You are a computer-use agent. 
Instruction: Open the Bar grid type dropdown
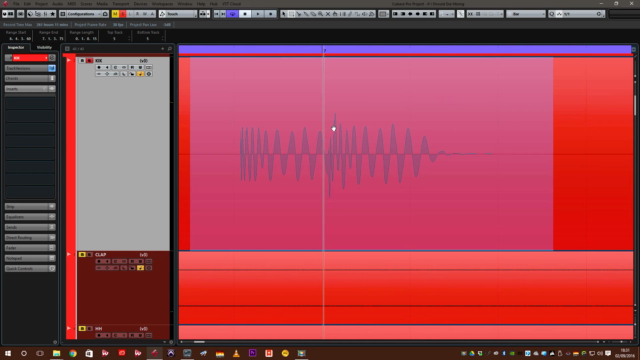[x=526, y=14]
